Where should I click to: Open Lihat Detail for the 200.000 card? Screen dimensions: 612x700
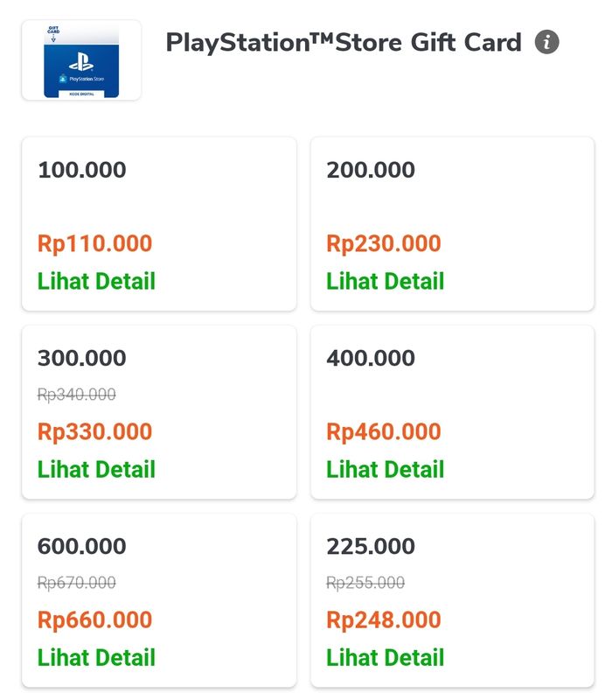click(386, 282)
